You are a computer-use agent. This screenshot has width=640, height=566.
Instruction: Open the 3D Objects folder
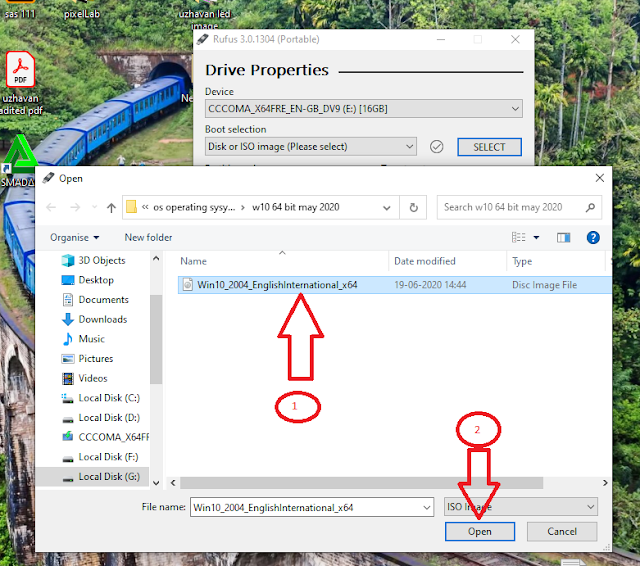(102, 260)
